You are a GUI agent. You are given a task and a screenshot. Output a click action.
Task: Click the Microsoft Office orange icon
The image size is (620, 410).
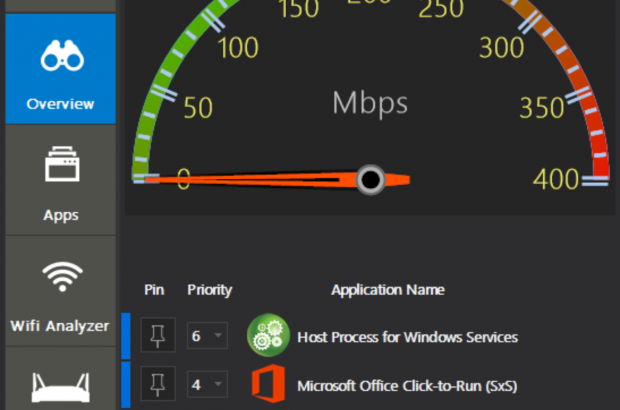tap(267, 385)
